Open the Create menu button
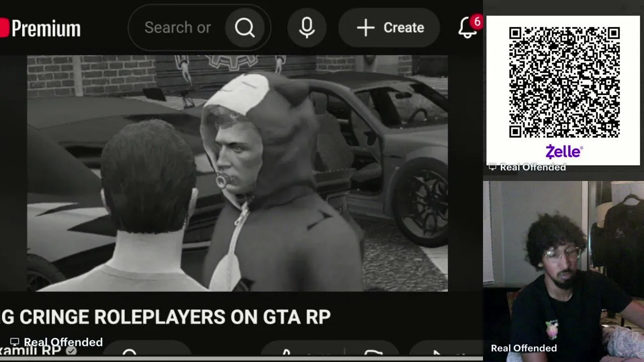Viewport: 644px width, 362px height. tap(389, 28)
